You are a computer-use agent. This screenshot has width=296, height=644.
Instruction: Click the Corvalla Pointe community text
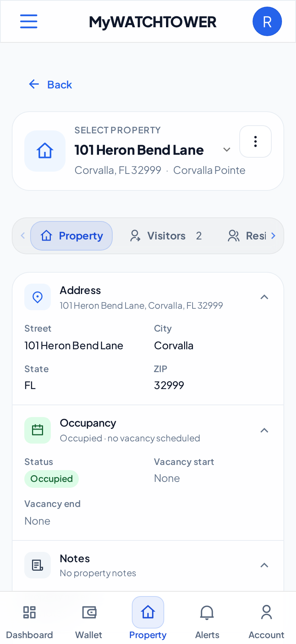(209, 170)
